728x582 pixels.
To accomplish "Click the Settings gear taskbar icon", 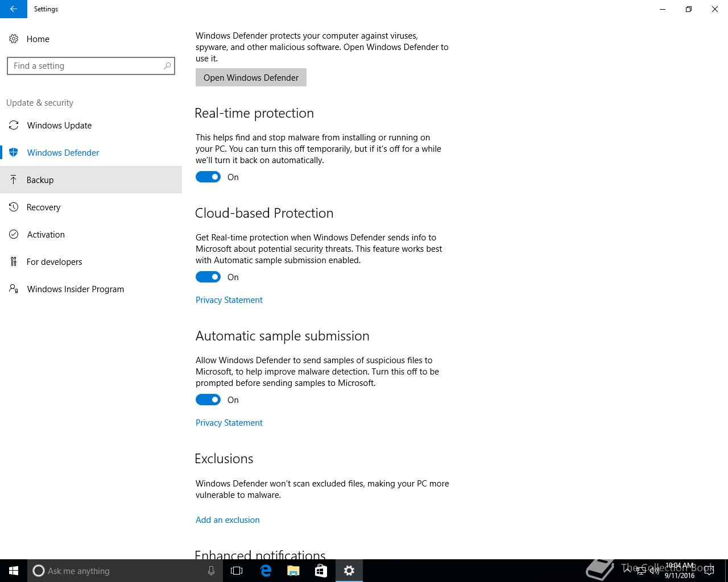I will tap(349, 571).
